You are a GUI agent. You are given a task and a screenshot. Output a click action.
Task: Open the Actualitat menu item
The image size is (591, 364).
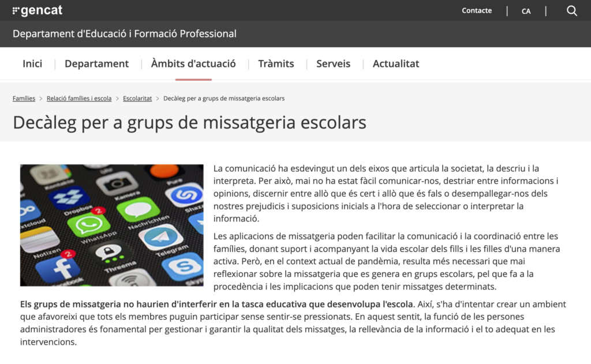[x=396, y=64]
